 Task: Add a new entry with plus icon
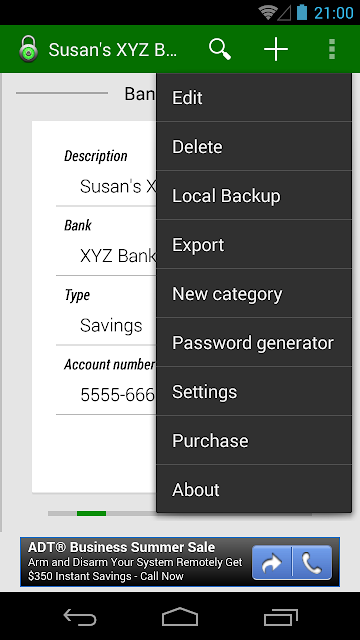276,49
